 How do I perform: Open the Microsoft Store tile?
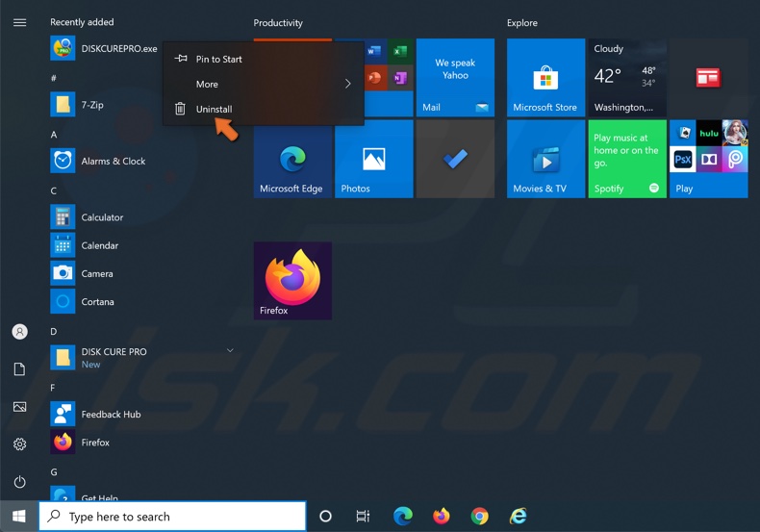point(545,78)
